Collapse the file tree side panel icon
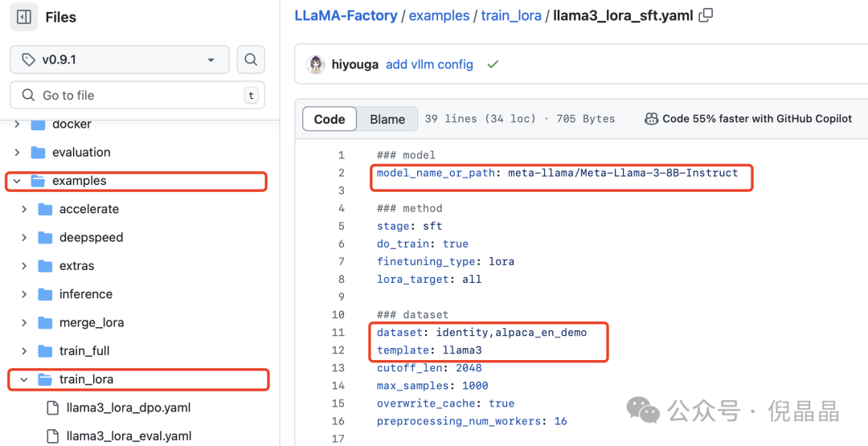 click(x=24, y=17)
